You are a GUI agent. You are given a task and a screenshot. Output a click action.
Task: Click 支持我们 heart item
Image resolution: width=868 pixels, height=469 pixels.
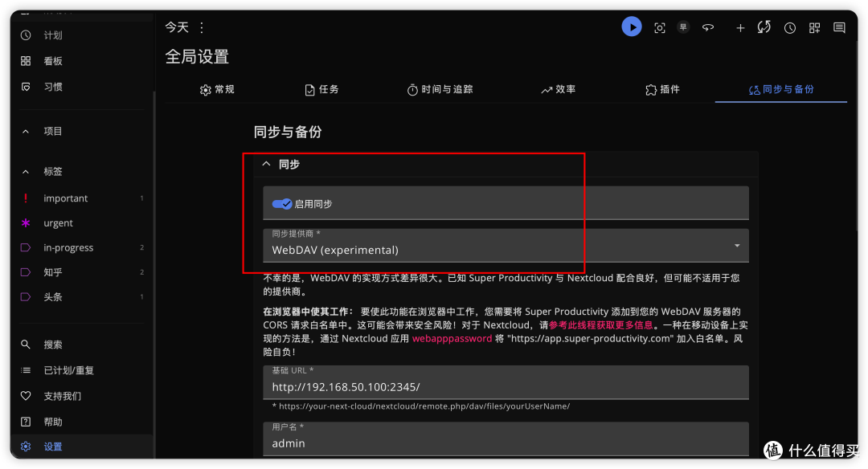[82, 396]
